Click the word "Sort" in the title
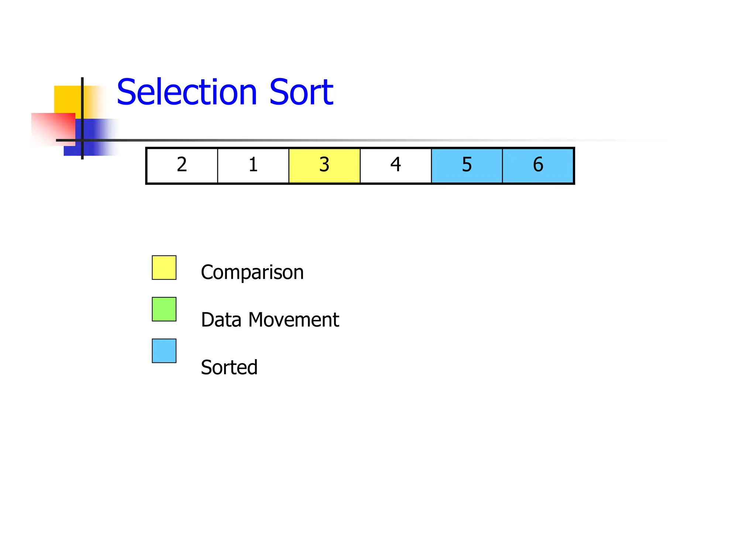This screenshot has width=756, height=535. coord(301,92)
